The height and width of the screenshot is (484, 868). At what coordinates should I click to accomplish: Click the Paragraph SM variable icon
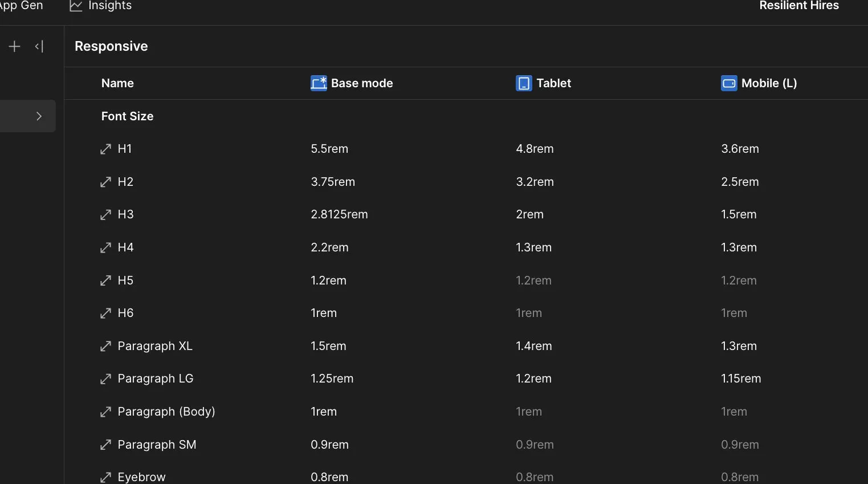click(105, 445)
